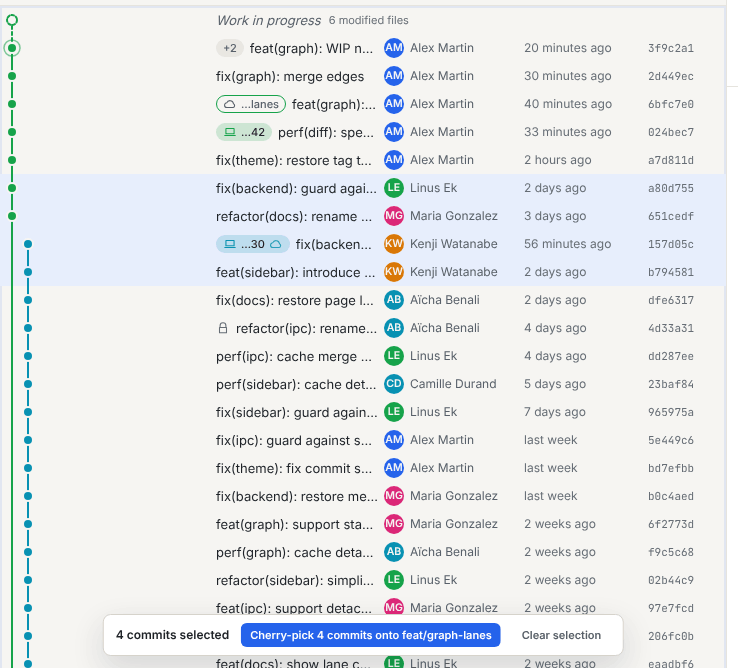Click Linus Ek avatar on commit 965975a

pos(394,412)
